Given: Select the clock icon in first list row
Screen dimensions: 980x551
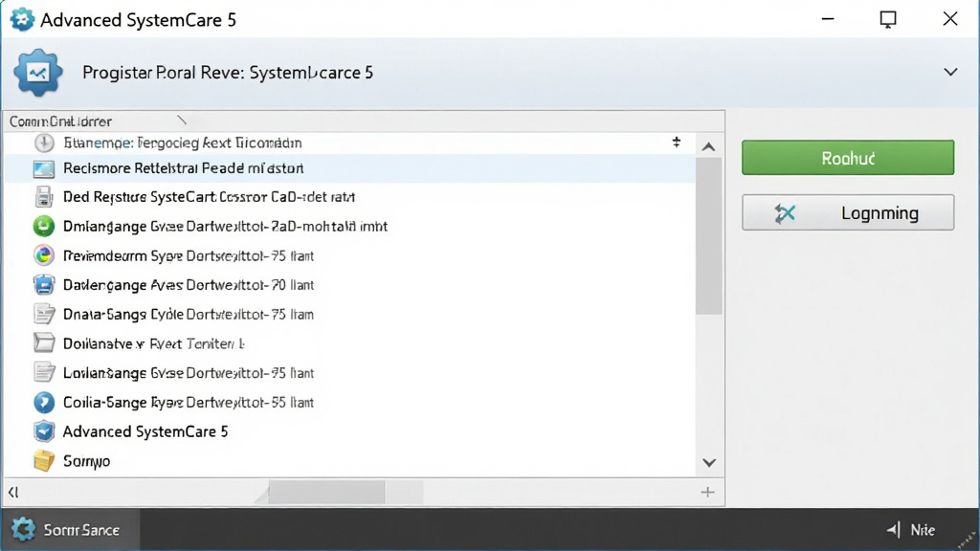Looking at the screenshot, I should 44,143.
